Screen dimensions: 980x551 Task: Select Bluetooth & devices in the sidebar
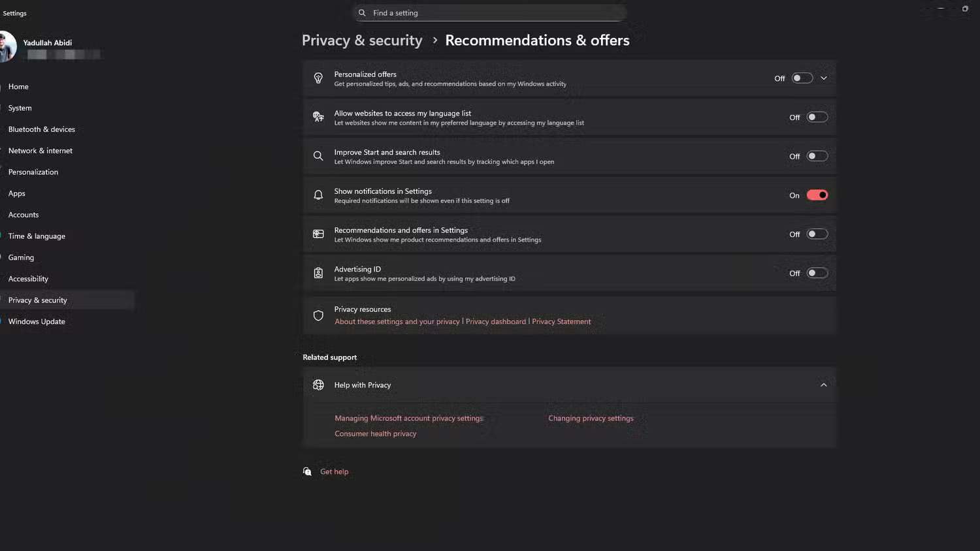pyautogui.click(x=41, y=129)
